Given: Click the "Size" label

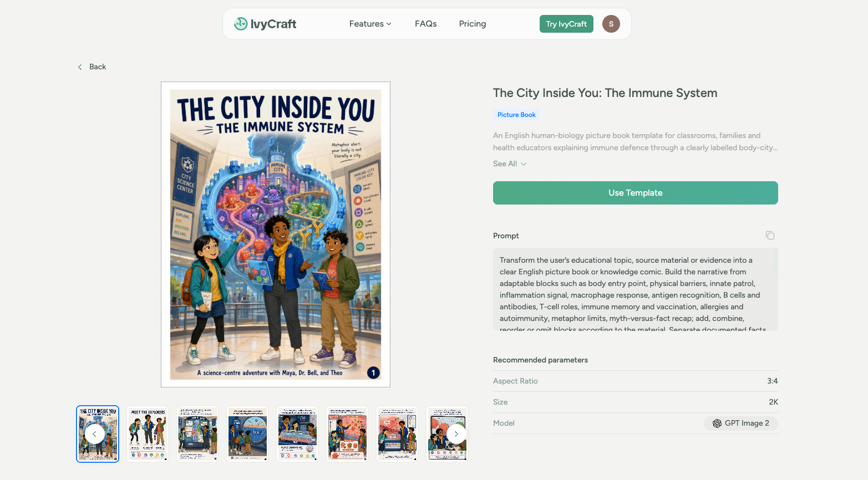Looking at the screenshot, I should coord(500,402).
